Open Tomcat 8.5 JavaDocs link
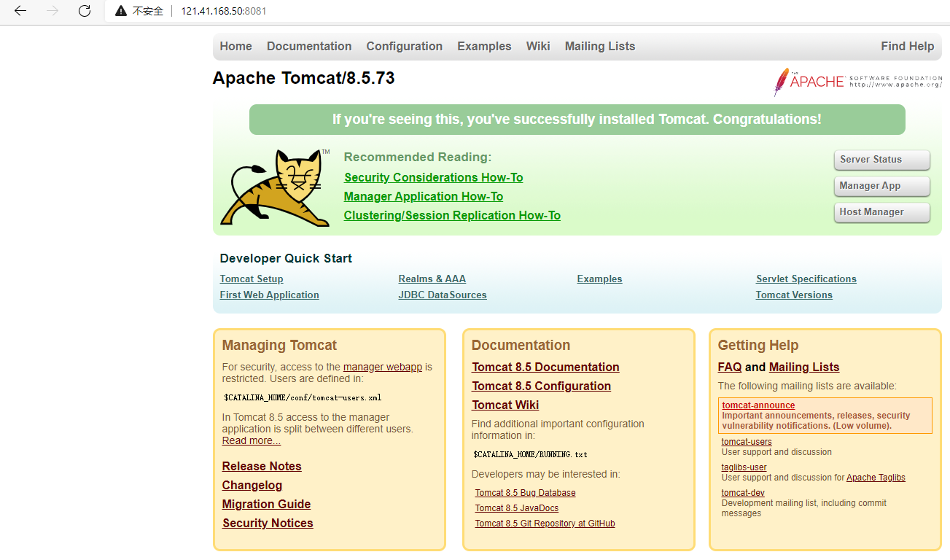Image resolution: width=950 pixels, height=560 pixels. 517,508
